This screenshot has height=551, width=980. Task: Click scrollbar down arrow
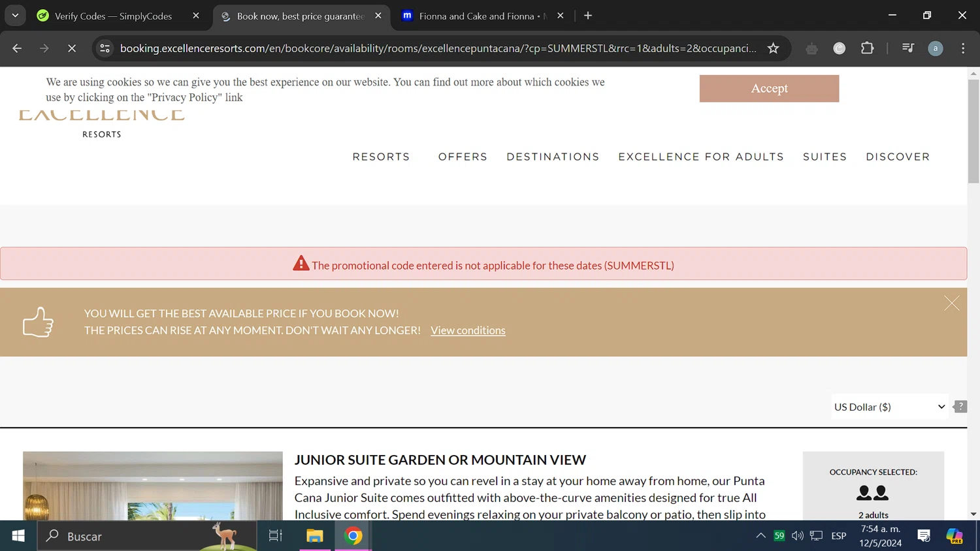(x=973, y=514)
